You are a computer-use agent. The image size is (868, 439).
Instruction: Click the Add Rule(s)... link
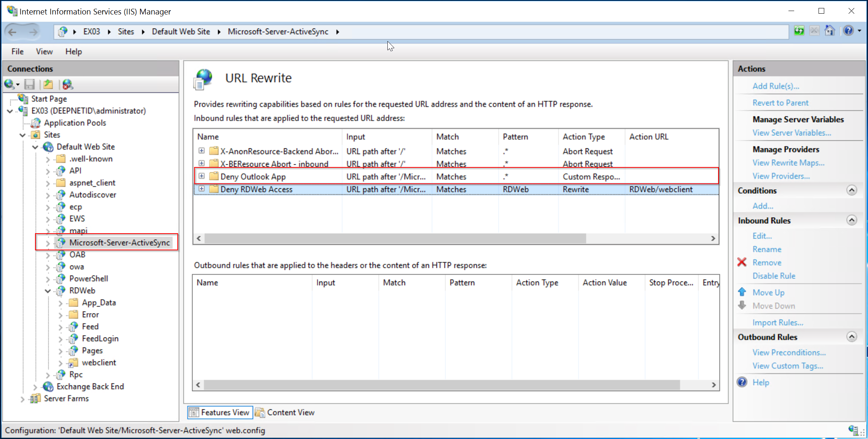tap(776, 86)
